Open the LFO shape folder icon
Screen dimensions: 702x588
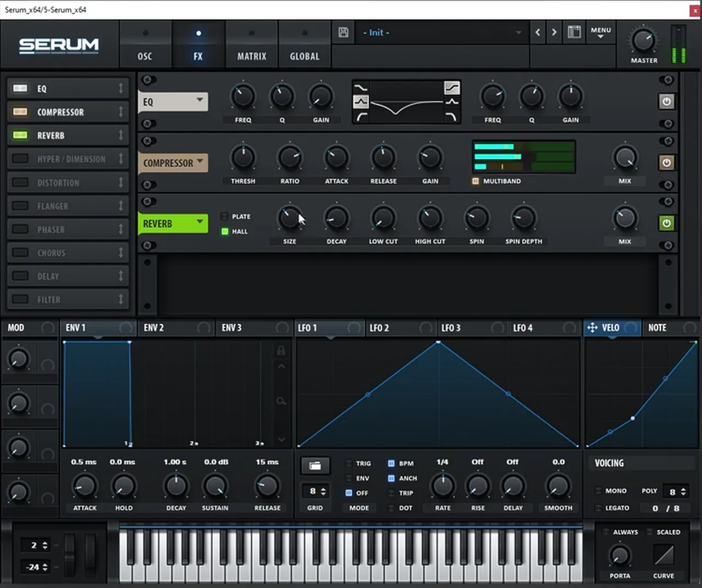click(315, 466)
